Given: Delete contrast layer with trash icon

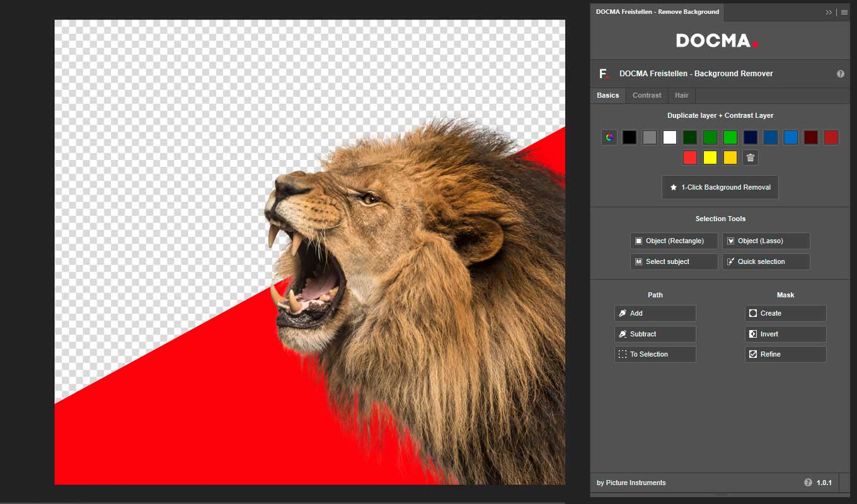Looking at the screenshot, I should [750, 157].
